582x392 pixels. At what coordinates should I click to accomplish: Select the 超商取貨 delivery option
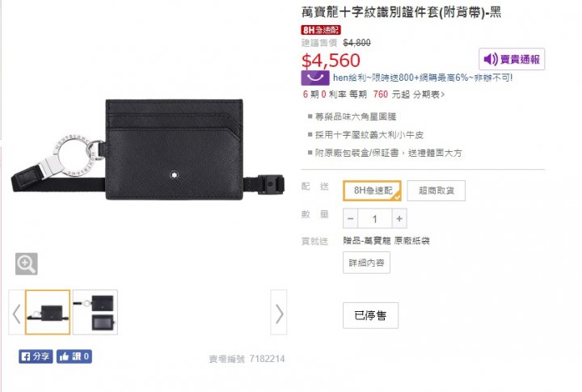click(436, 191)
